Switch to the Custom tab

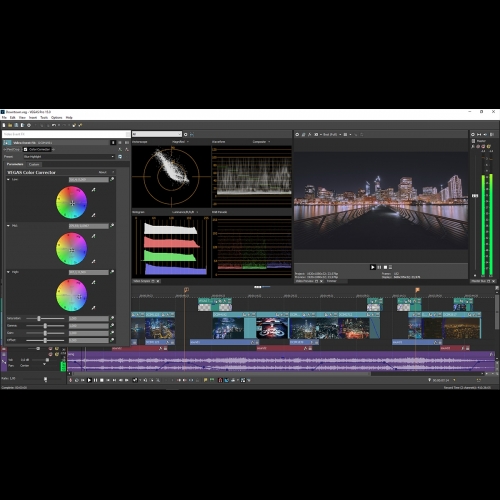[x=34, y=164]
